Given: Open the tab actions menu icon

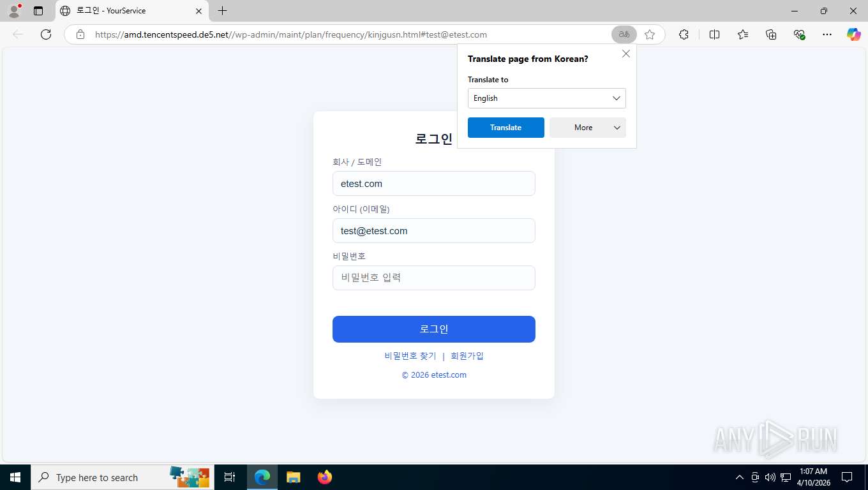Looking at the screenshot, I should [38, 11].
